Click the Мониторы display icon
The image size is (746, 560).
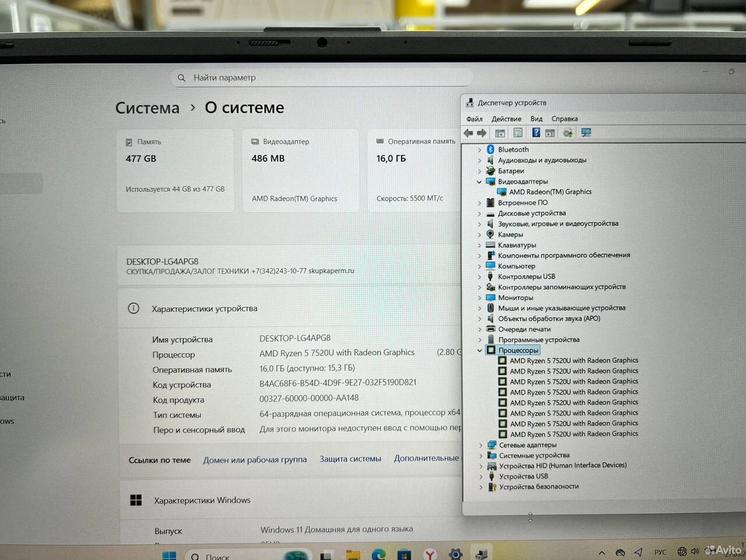point(491,297)
